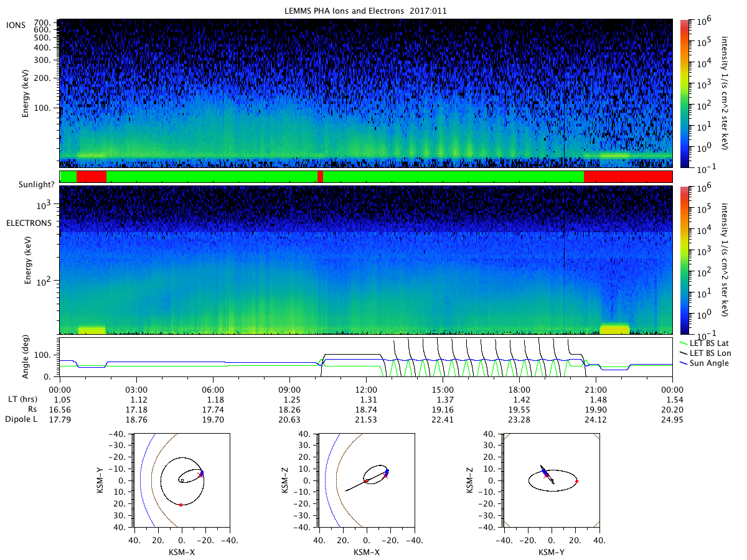Click the KSM-Z versus KSM-X orbit plot
This screenshot has height=560, width=747.
pos(367,480)
